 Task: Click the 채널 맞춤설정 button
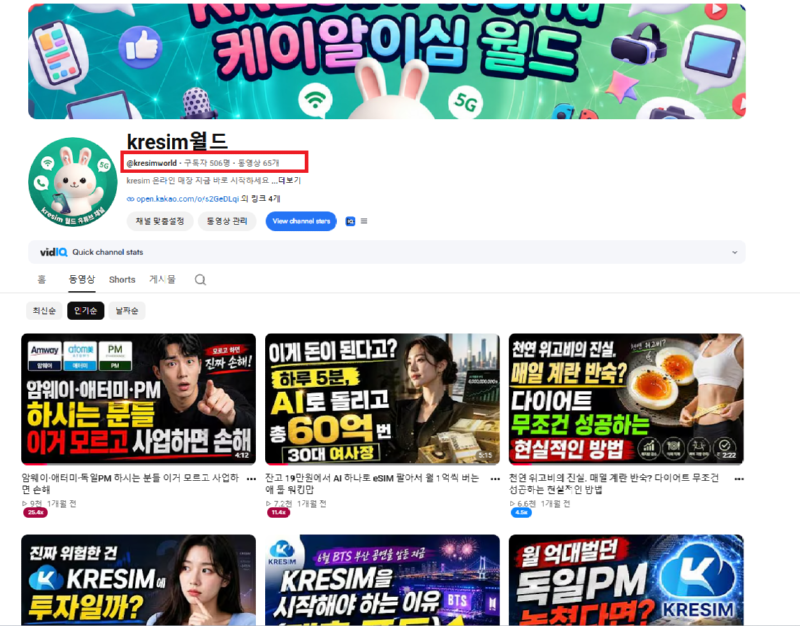(x=160, y=221)
